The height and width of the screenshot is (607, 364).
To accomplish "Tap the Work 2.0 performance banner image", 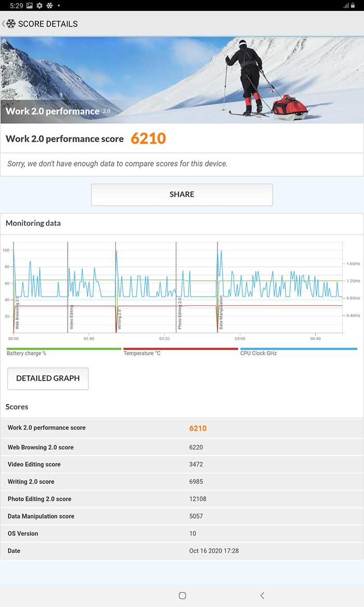I will (182, 80).
